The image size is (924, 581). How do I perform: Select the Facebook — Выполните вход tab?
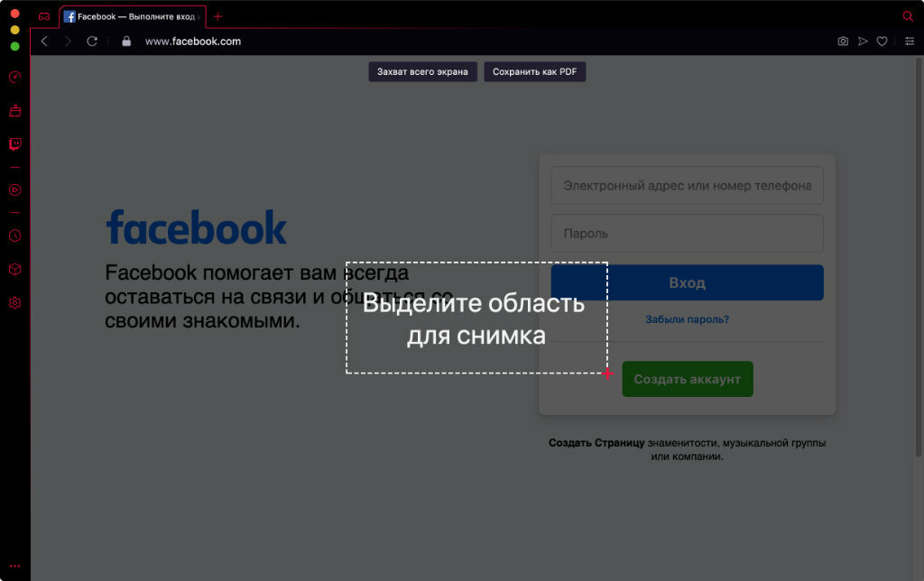(x=133, y=16)
